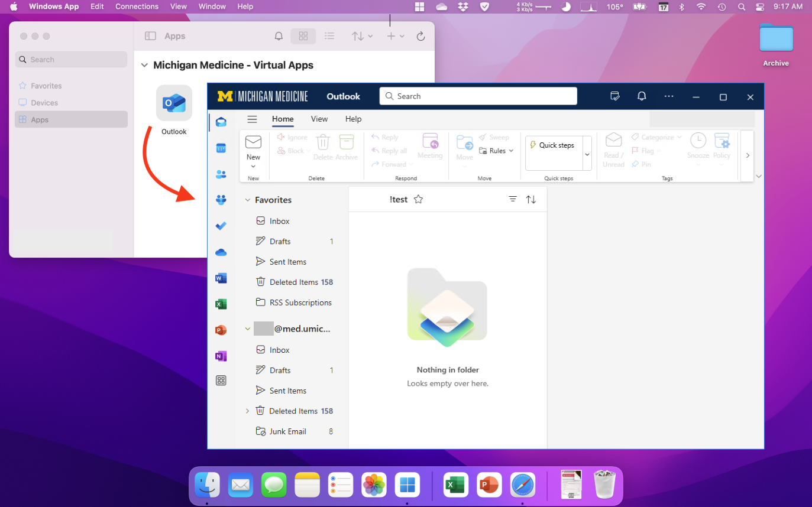Open the Rules dropdown in ribbon
Image resolution: width=812 pixels, height=507 pixels.
pyautogui.click(x=497, y=151)
